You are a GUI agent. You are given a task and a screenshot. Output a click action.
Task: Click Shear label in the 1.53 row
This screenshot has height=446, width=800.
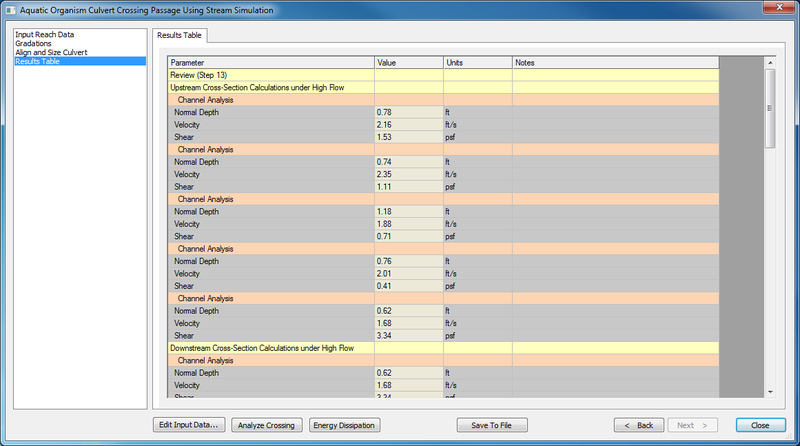coord(184,137)
